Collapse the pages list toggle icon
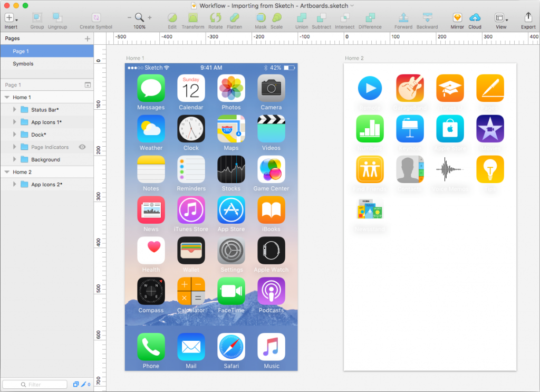This screenshot has width=540, height=392. (x=88, y=85)
